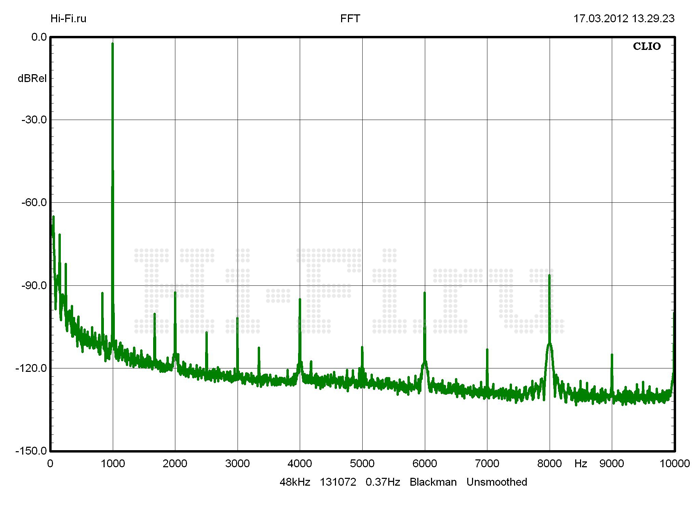The width and height of the screenshot is (700, 525).
Task: Click the 5000 tick label on the frequency axis
Action: coord(362,464)
